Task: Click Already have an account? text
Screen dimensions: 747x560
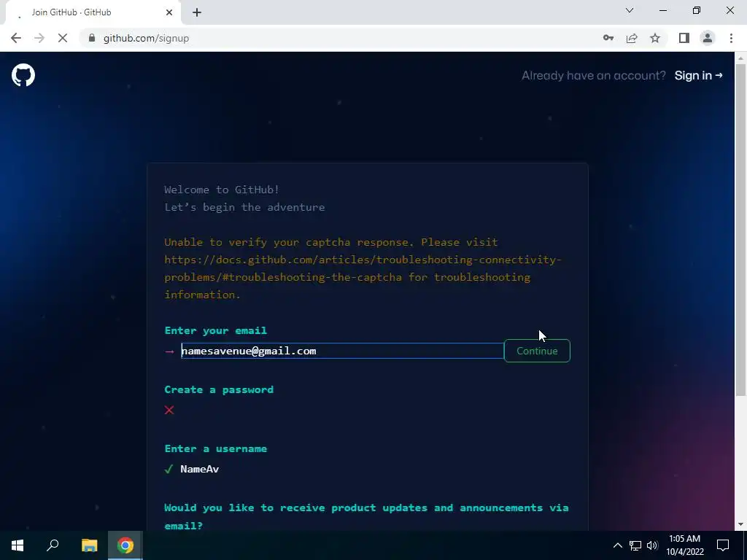Action: tap(594, 75)
